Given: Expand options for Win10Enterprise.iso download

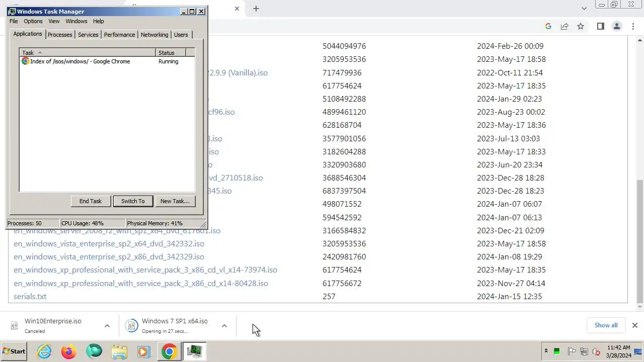Looking at the screenshot, I should point(107,326).
